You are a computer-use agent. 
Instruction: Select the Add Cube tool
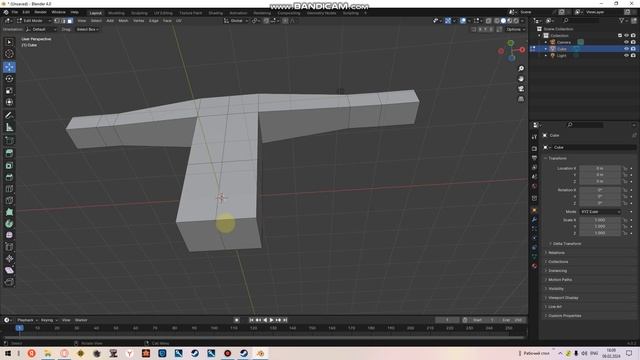tap(9, 140)
